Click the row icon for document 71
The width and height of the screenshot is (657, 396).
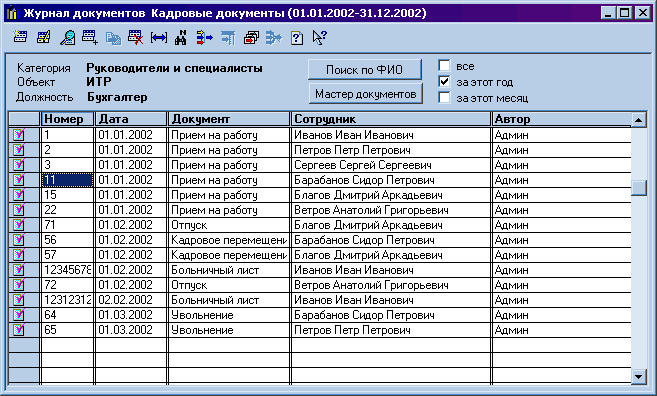coord(19,225)
